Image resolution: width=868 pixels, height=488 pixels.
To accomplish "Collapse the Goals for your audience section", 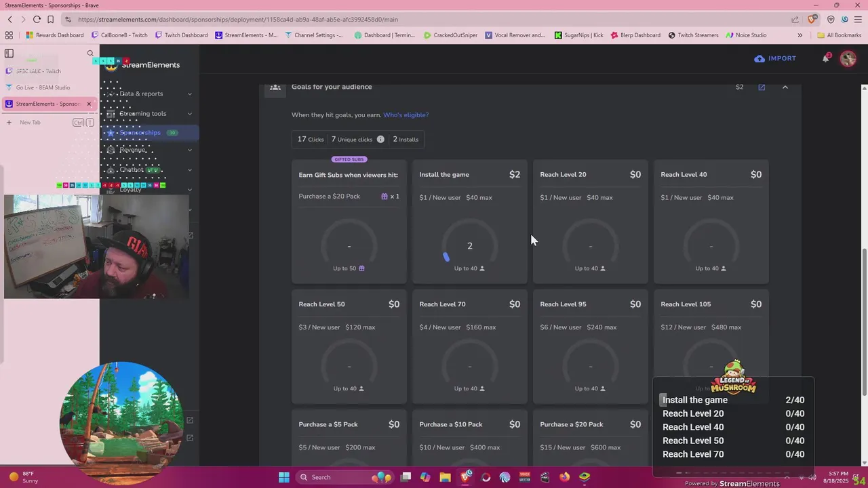I will [x=785, y=87].
